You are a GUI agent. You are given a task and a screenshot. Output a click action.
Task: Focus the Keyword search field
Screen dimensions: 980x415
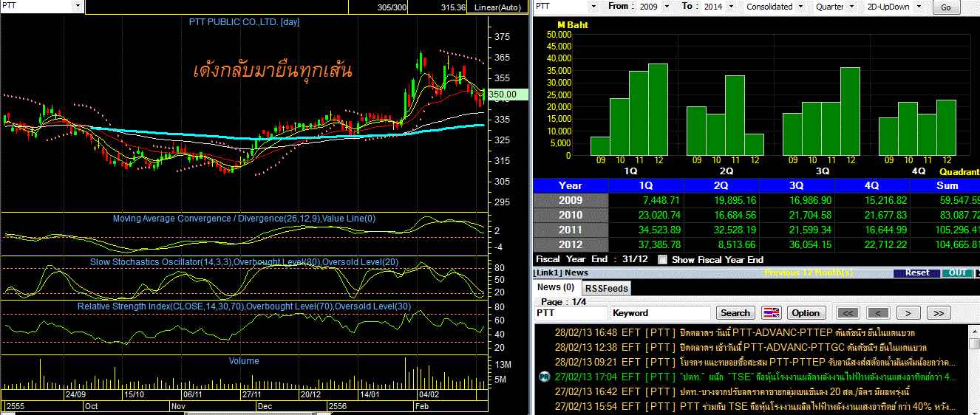coord(661,313)
